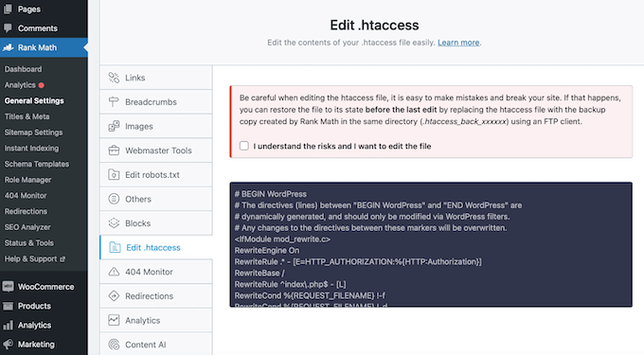Viewport: 644px width, 355px height.
Task: Click the '<IfModule mod_rewrite.c>' line
Action: pos(282,239)
